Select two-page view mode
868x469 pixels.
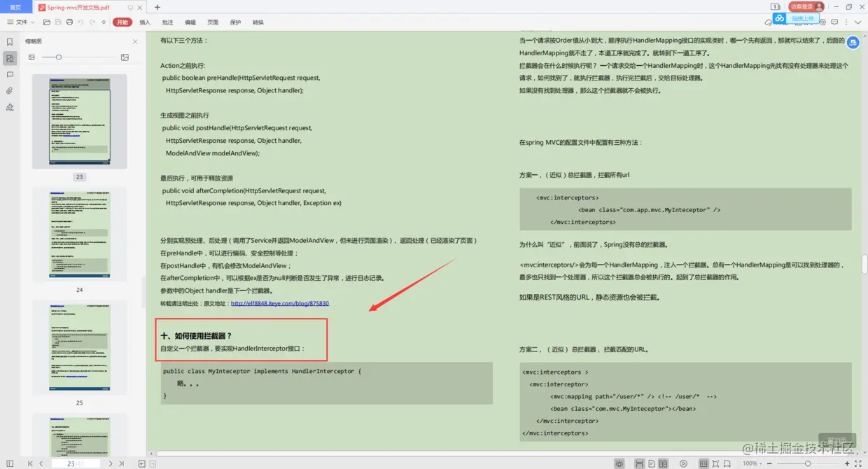tap(663, 463)
